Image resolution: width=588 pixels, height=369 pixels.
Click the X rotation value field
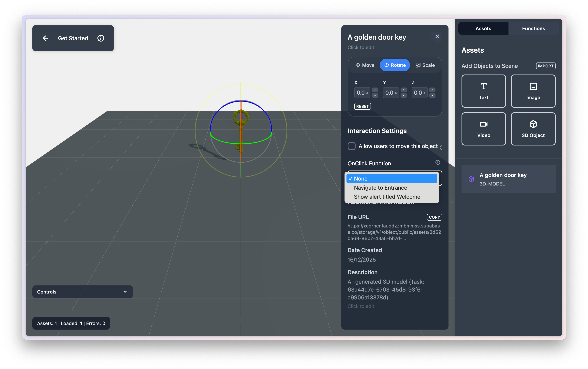click(362, 93)
